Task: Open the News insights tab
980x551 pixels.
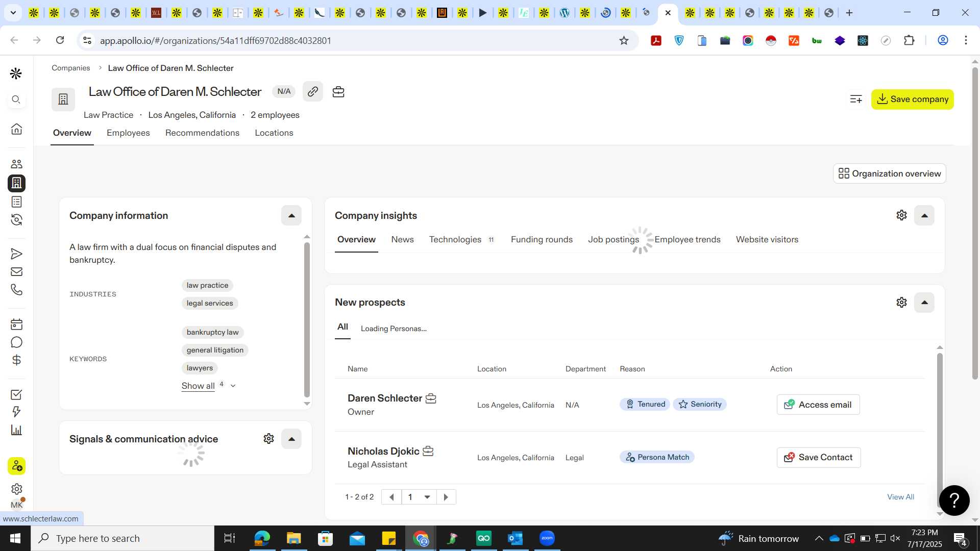Action: tap(402, 239)
